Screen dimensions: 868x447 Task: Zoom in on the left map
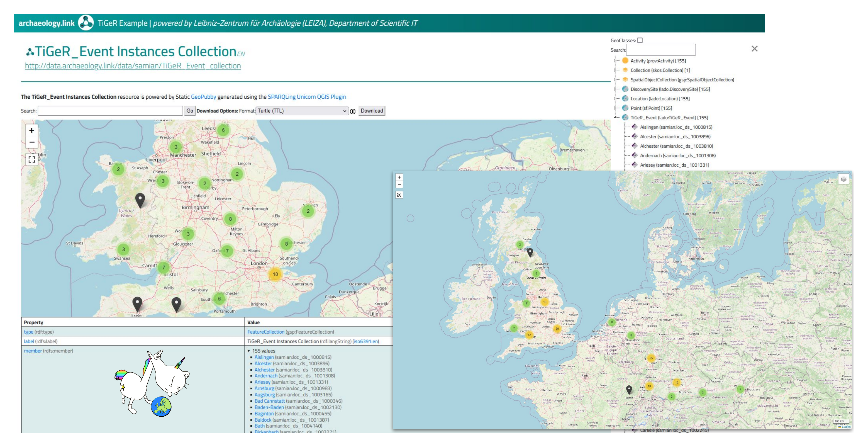32,130
